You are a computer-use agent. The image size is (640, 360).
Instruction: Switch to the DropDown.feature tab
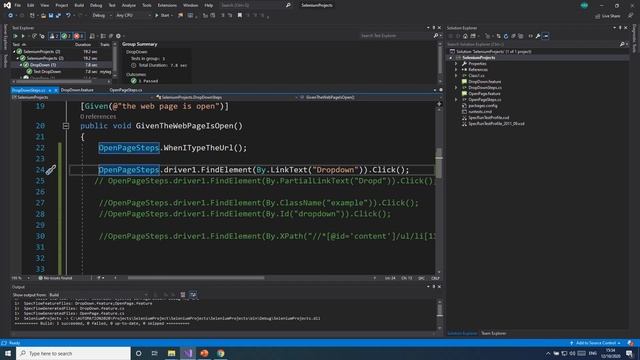(77, 90)
